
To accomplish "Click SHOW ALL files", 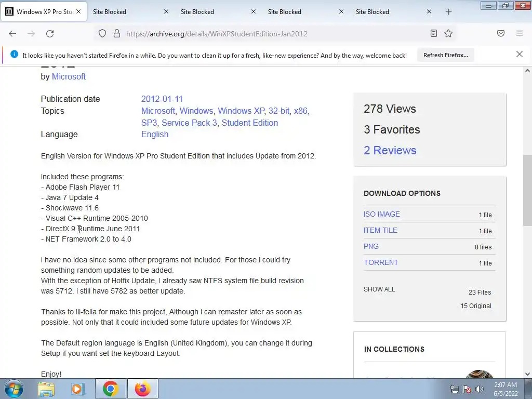I will click(x=379, y=289).
